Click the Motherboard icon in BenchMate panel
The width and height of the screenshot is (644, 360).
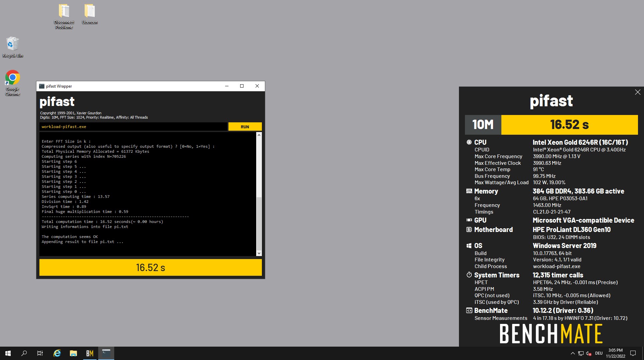pos(469,230)
